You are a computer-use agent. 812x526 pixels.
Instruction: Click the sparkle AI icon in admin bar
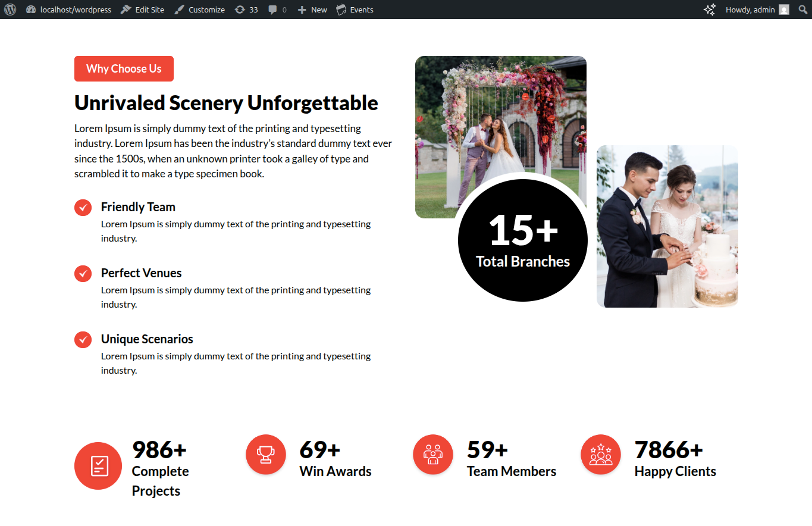point(709,10)
